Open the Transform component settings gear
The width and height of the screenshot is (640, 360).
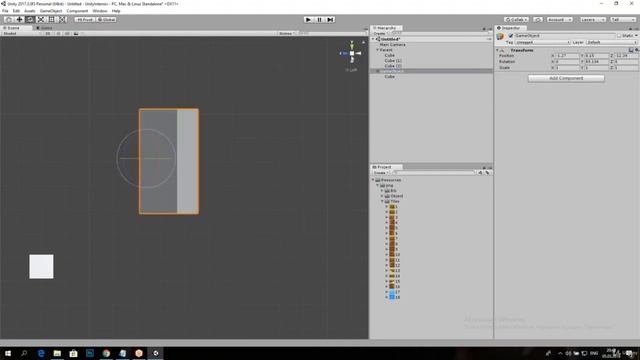click(636, 50)
